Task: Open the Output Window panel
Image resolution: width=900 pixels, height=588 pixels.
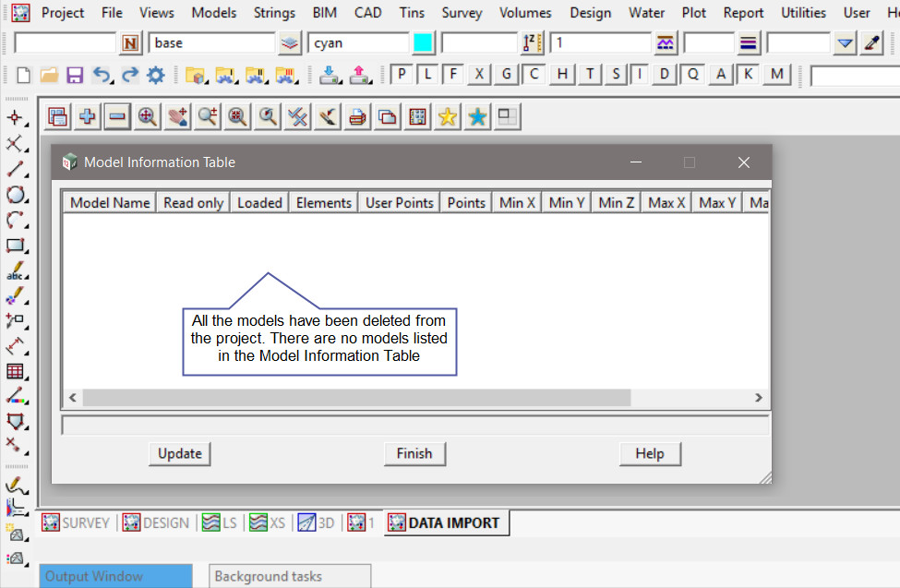Action: coord(116,576)
